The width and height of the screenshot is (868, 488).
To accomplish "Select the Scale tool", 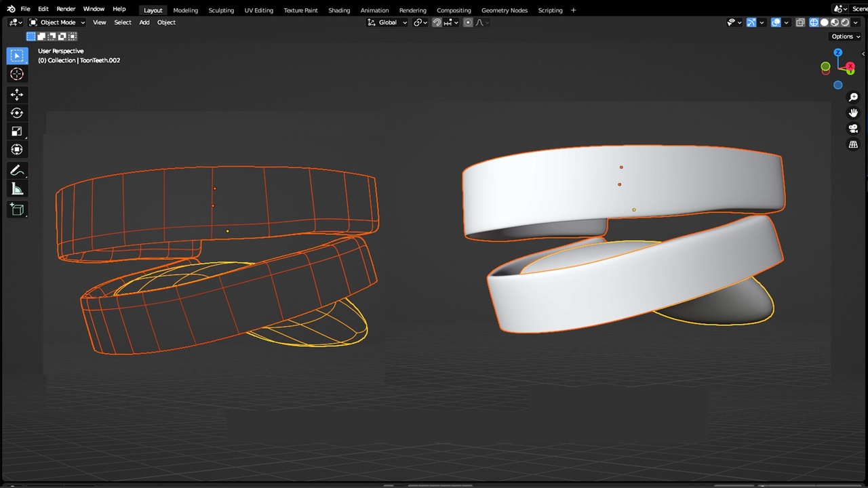I will click(17, 131).
